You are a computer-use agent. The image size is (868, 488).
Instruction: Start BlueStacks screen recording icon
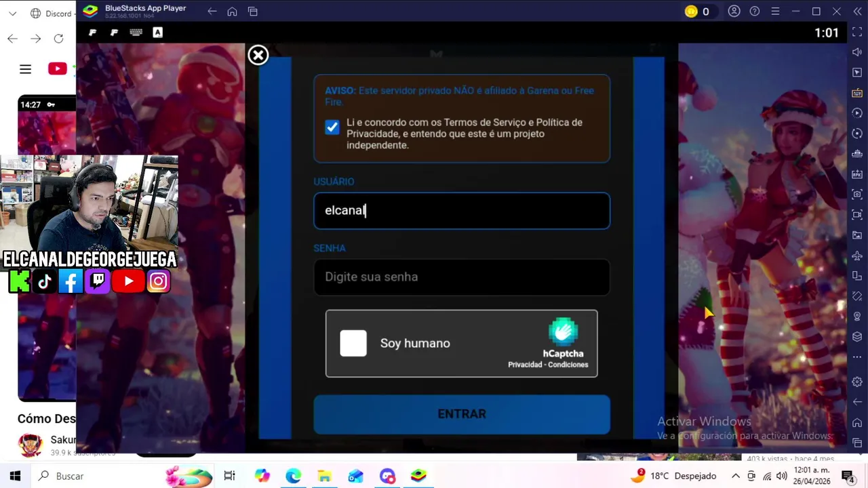pos(857,215)
